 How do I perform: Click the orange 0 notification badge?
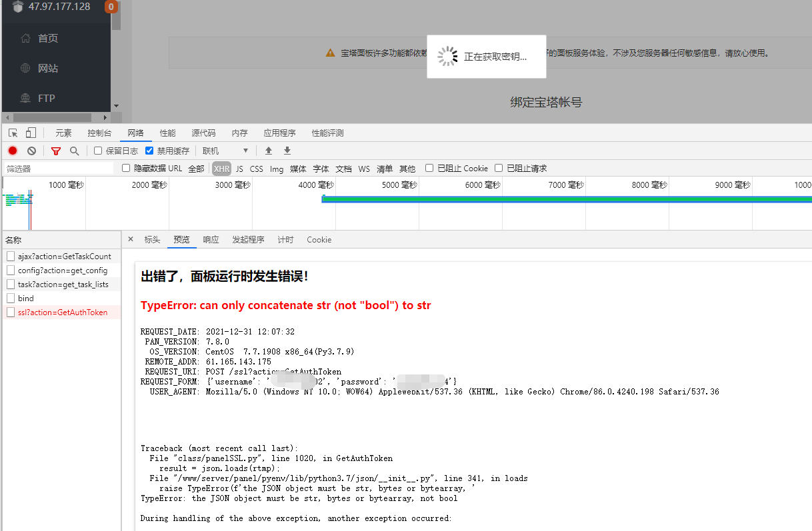[111, 7]
